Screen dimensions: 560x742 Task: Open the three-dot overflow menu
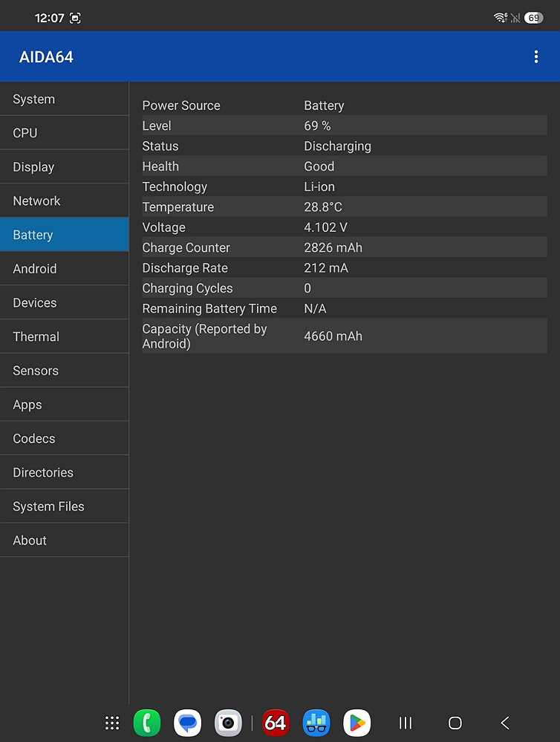coord(535,56)
